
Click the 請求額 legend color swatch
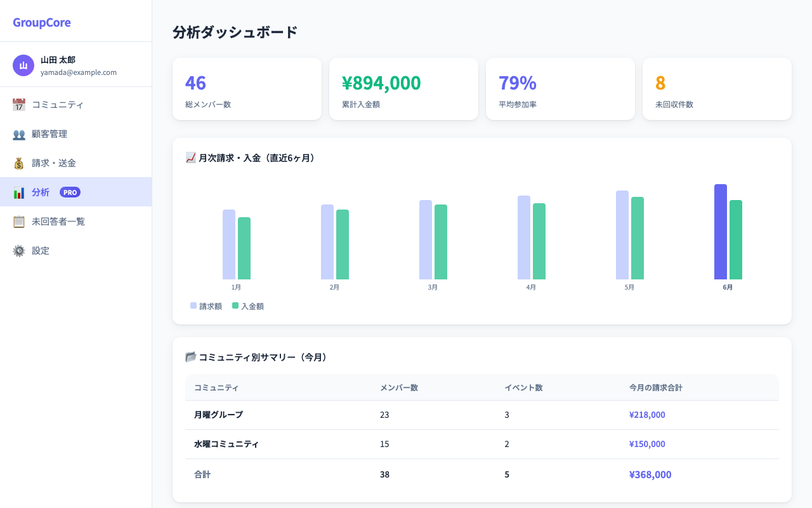click(x=193, y=305)
